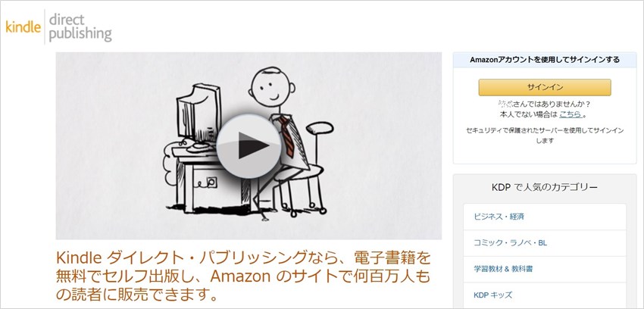Open the コミック・ラノベ・BL category
Image resolution: width=644 pixels, height=309 pixels.
coord(545,243)
